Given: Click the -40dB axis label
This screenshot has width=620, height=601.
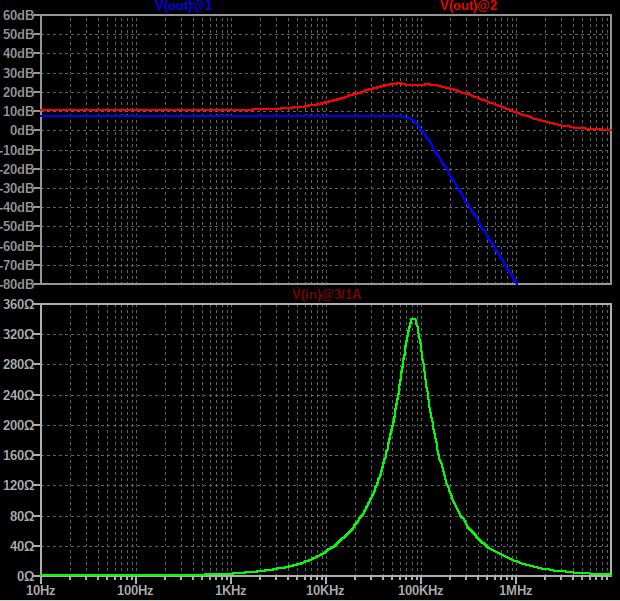Looking at the screenshot, I should pos(17,207).
